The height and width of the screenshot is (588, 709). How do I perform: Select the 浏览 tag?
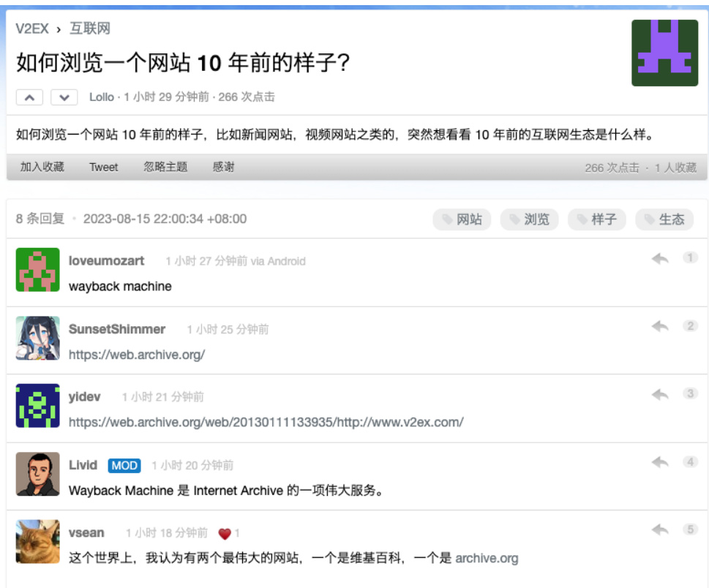click(x=529, y=219)
